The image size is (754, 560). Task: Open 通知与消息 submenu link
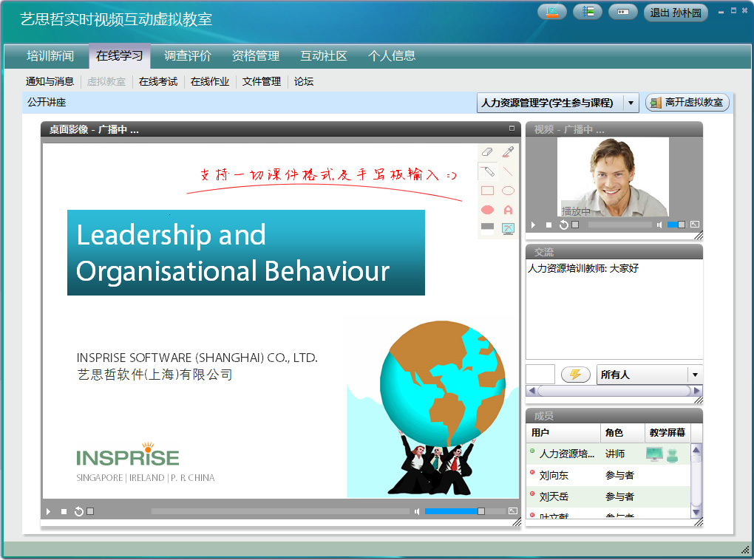[x=50, y=82]
